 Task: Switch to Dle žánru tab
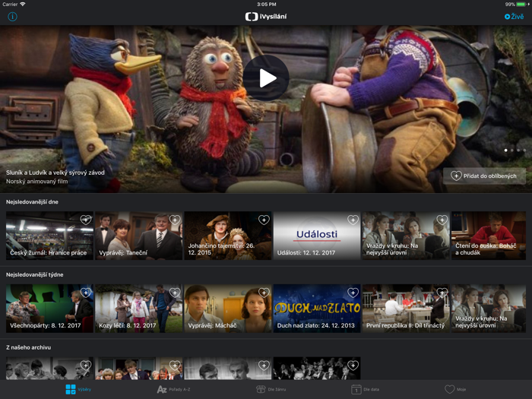coord(271,389)
